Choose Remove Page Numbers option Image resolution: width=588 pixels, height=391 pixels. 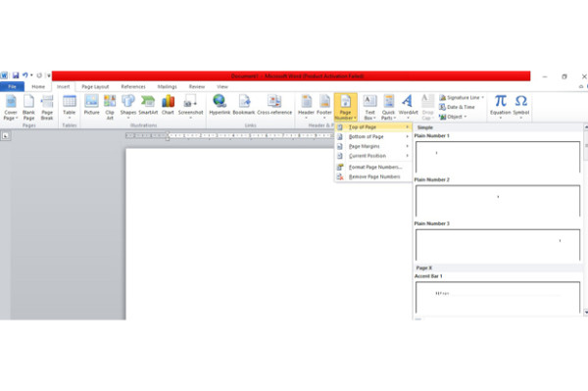click(373, 176)
